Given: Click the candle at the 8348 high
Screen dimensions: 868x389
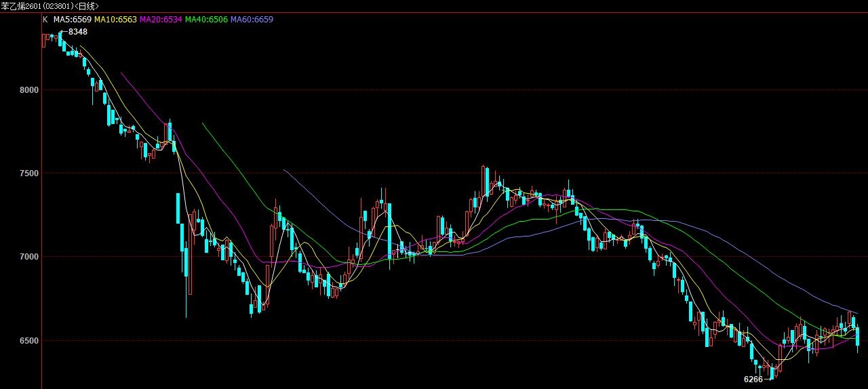Looking at the screenshot, I should click(x=60, y=39).
